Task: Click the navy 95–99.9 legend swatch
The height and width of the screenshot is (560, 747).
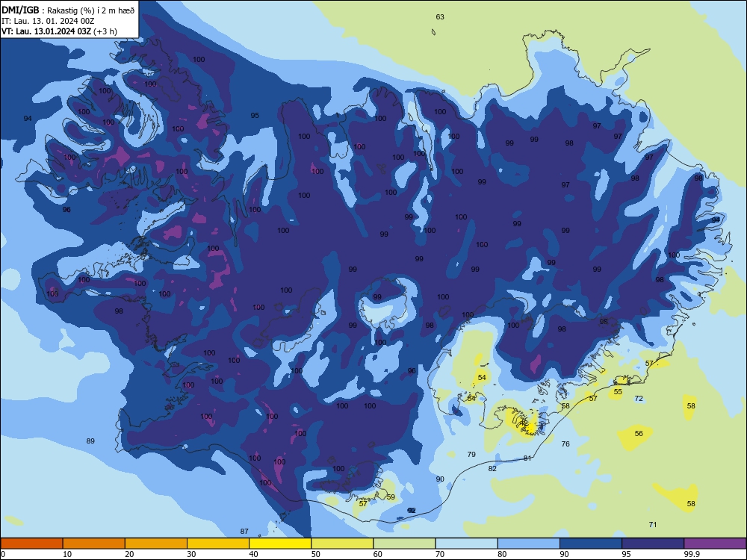Action: pos(653,544)
